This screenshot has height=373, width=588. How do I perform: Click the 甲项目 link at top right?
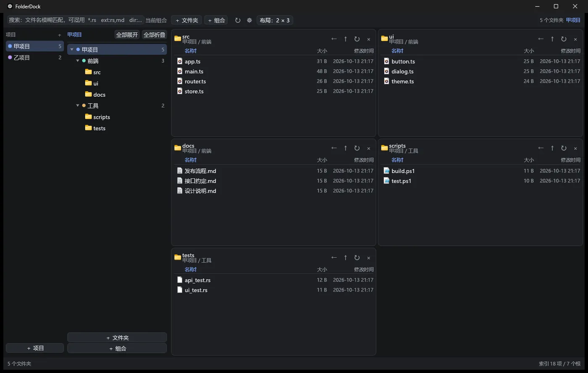click(x=573, y=20)
